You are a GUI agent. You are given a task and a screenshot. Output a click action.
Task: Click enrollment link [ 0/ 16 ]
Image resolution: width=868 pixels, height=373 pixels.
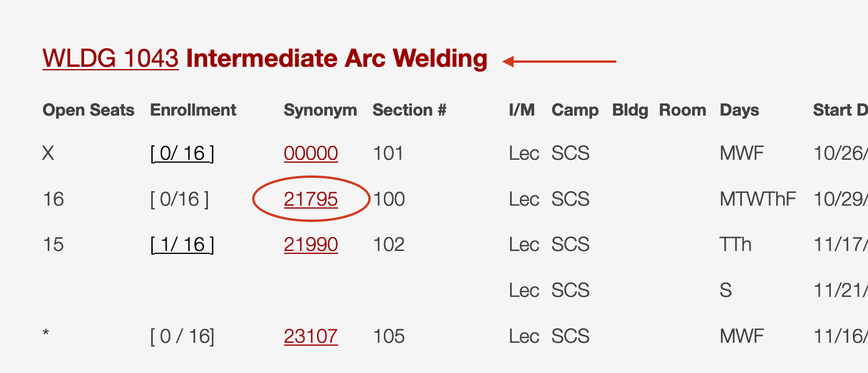pos(182,153)
